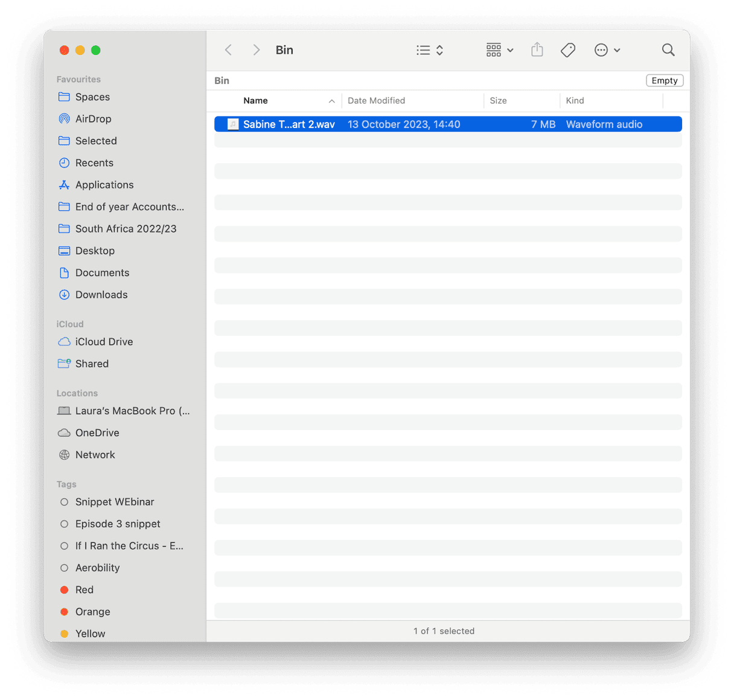Click the Share icon in the toolbar

[x=537, y=50]
